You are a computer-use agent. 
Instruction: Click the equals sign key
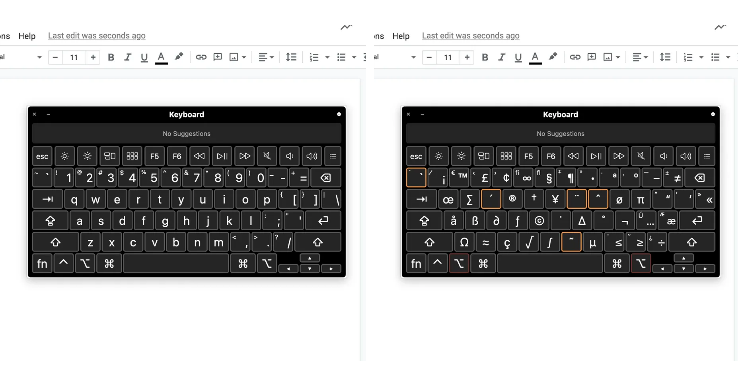point(300,178)
